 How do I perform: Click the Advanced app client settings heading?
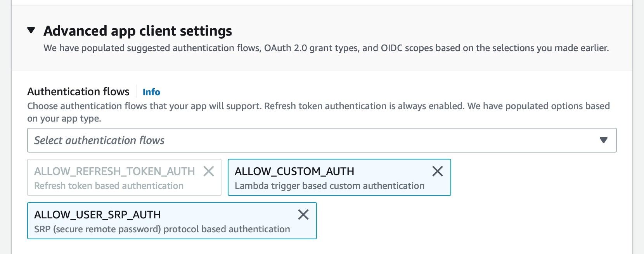coord(137,31)
